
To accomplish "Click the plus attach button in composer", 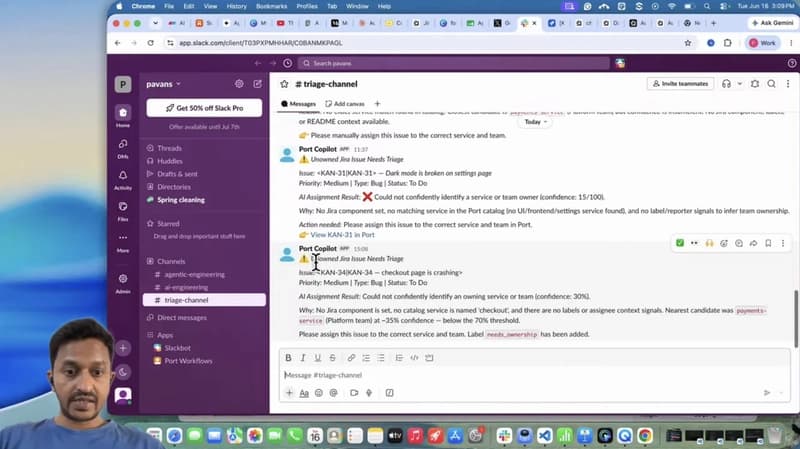I will [x=289, y=393].
